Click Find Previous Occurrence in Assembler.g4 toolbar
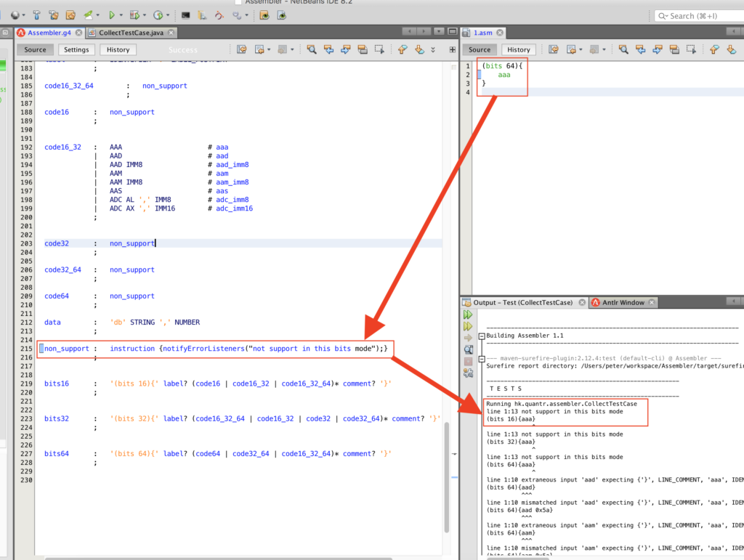Image resolution: width=744 pixels, height=560 pixels. tap(328, 49)
